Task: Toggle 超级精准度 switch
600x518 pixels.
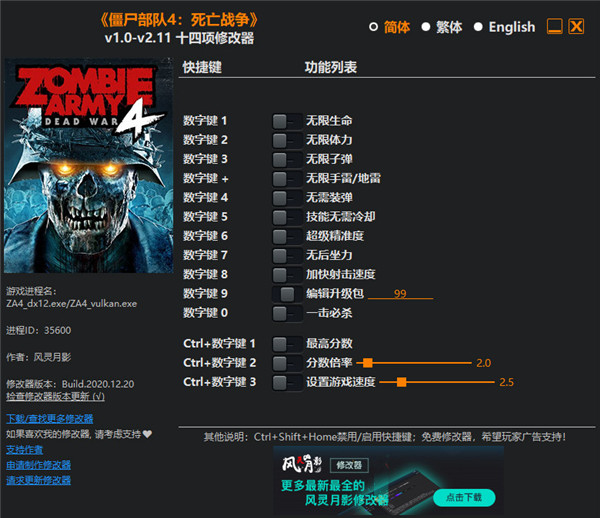Action: click(287, 236)
